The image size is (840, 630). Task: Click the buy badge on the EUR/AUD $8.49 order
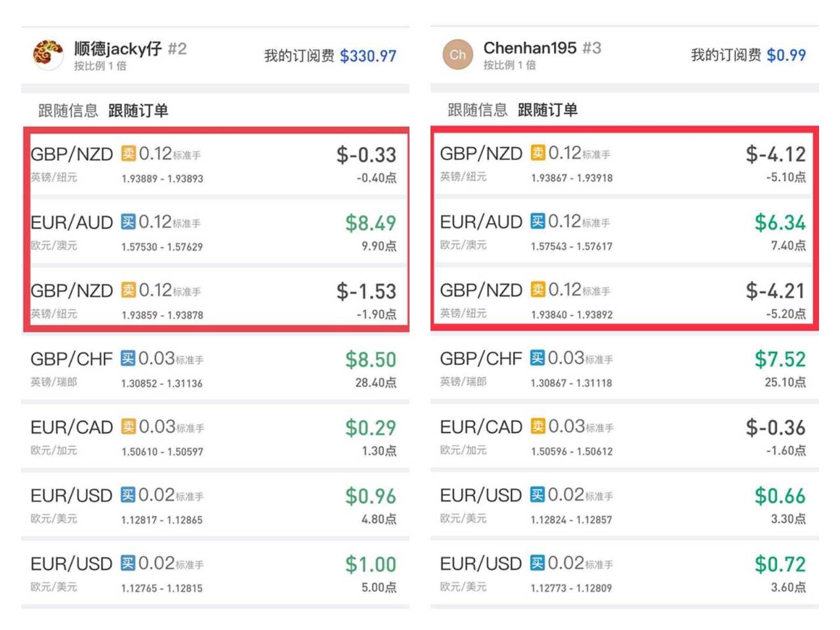coord(128,222)
